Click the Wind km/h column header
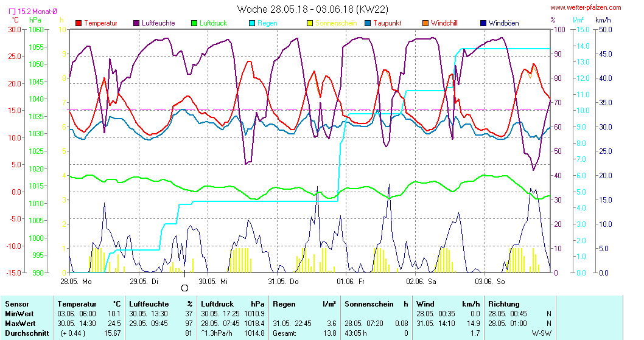Screen dimensions: 644x340 click(448, 304)
